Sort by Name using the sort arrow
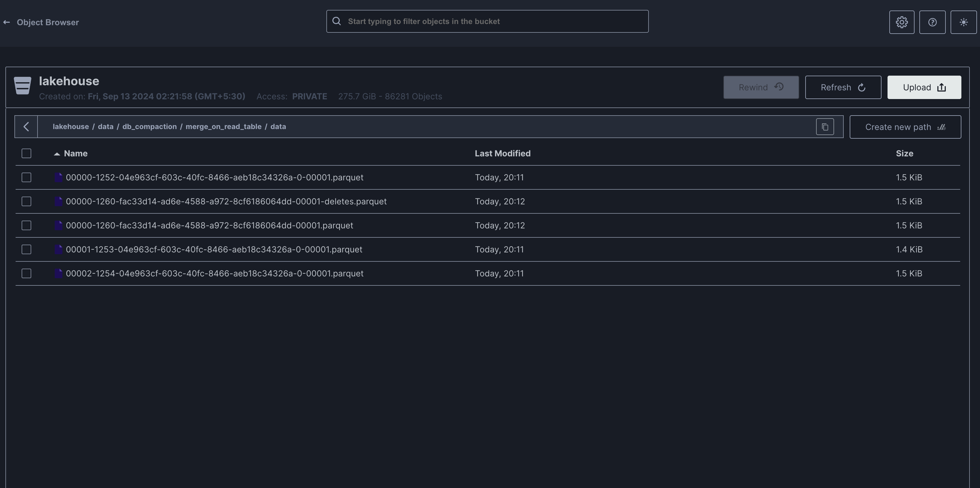The width and height of the screenshot is (980, 488). (57, 154)
